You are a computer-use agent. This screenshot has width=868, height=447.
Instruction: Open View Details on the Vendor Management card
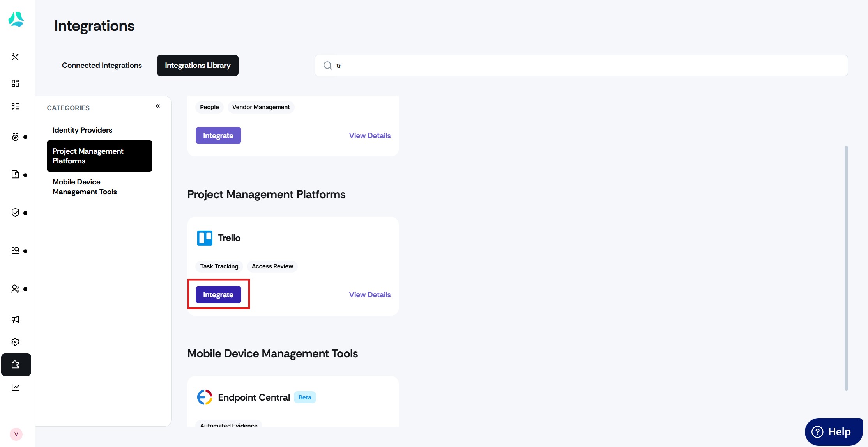(370, 135)
